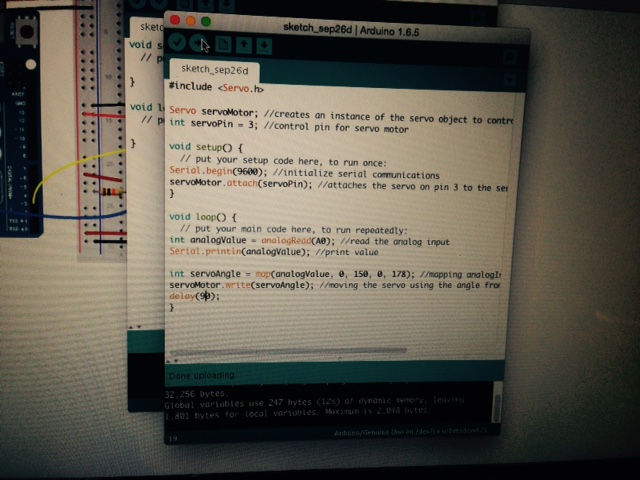The image size is (640, 480).
Task: Click the console resize arrows above 'Done uploading'
Action: click(x=172, y=361)
